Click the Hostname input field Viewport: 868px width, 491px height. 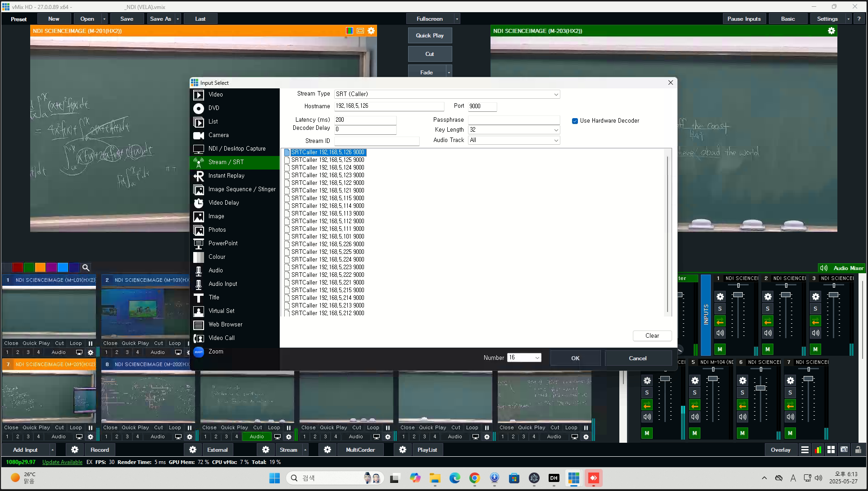click(389, 106)
